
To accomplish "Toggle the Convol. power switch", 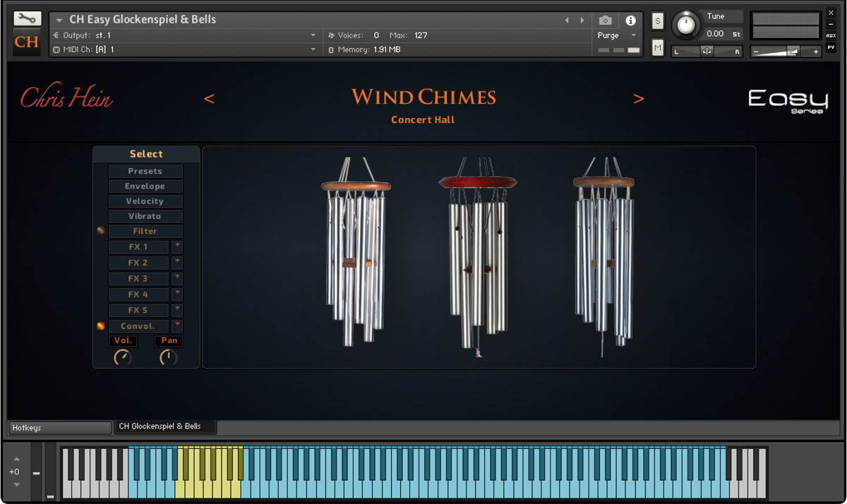I will 100,326.
